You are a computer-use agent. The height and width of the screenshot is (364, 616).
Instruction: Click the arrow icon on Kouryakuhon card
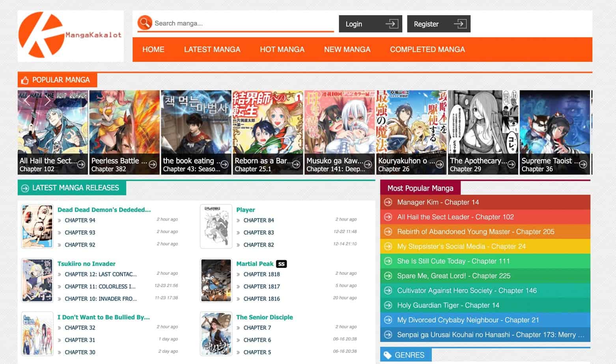point(440,164)
